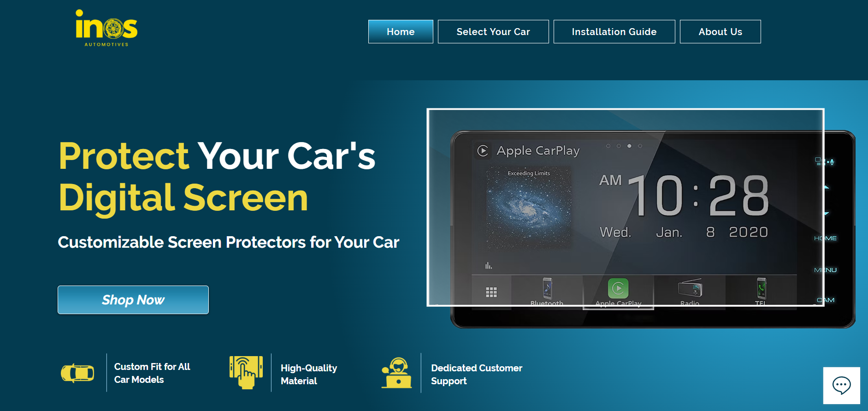The height and width of the screenshot is (411, 868).
Task: Click the galaxy album art thumbnail
Action: [529, 208]
